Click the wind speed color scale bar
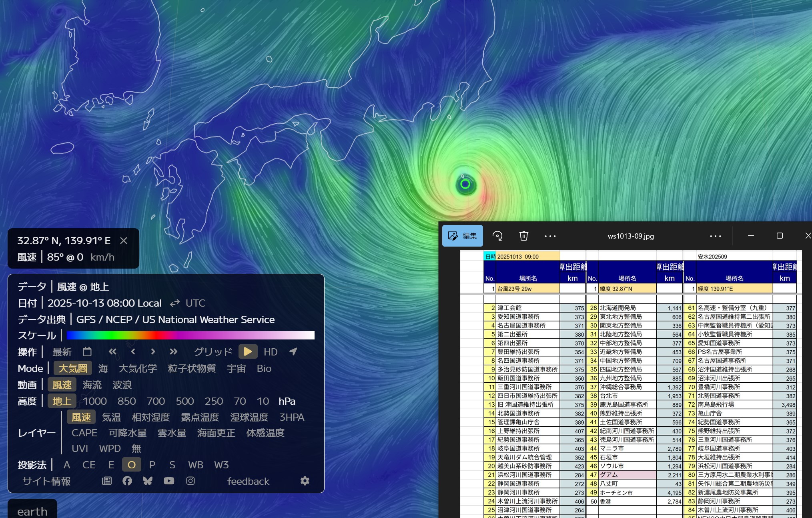Screen dimensions: 812x518 (x=190, y=335)
